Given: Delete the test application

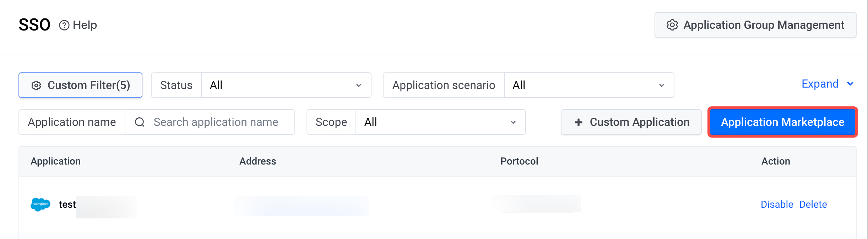Looking at the screenshot, I should 813,204.
